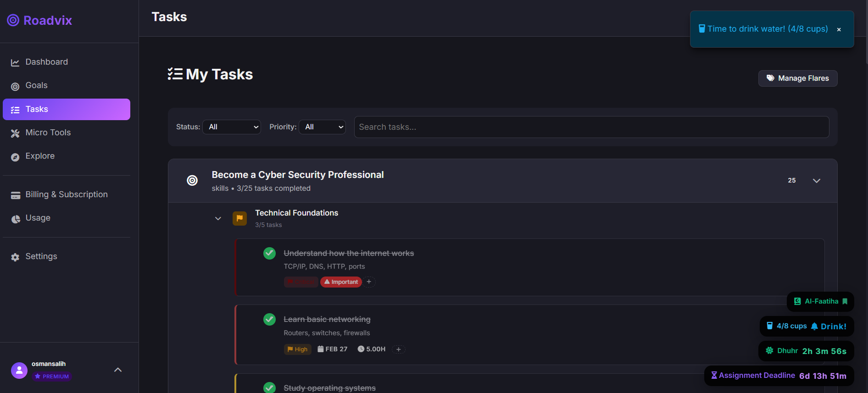The image size is (868, 393).
Task: Click the PREMIUM badge
Action: (x=52, y=376)
